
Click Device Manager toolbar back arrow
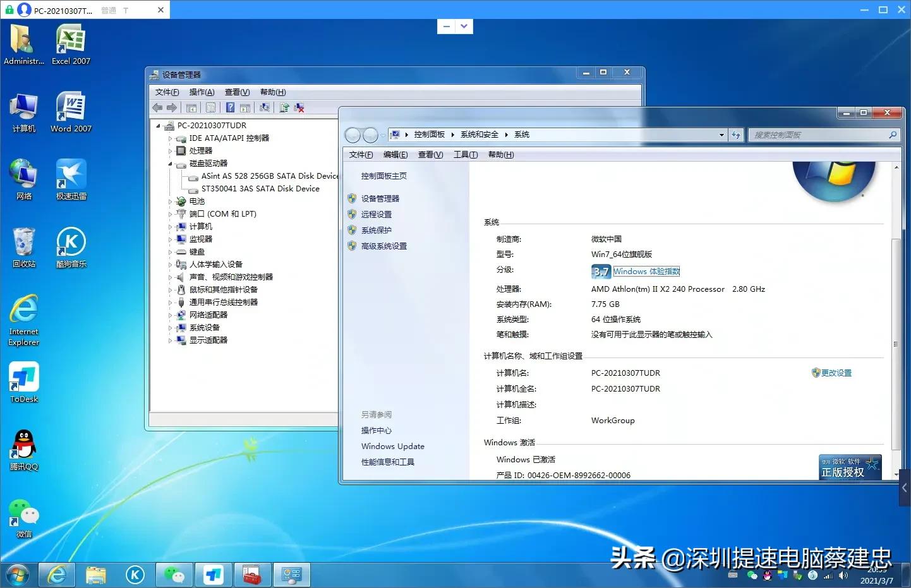coord(157,108)
